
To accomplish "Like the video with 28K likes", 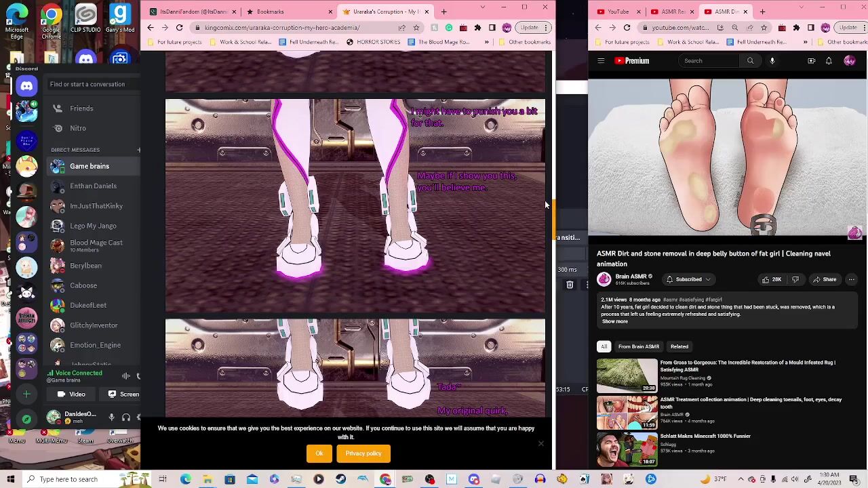I will pyautogui.click(x=771, y=279).
